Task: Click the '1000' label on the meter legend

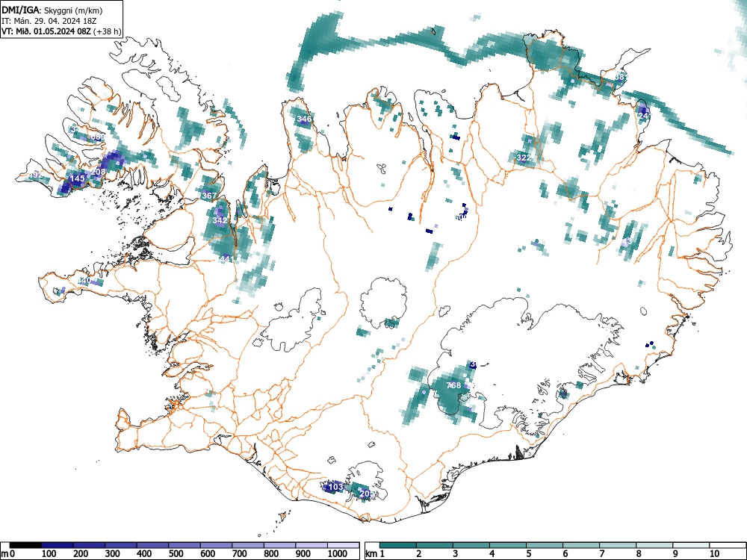Action: click(x=338, y=554)
